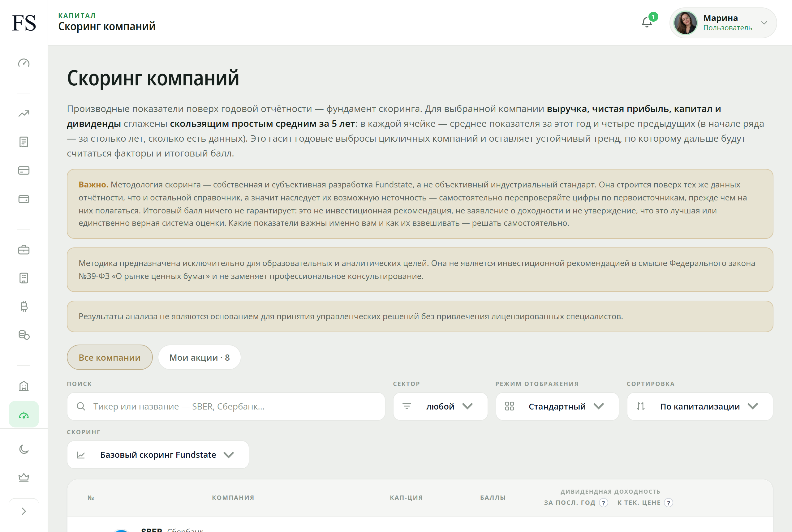
Task: Open the building companies icon in sidebar
Action: pos(24,386)
